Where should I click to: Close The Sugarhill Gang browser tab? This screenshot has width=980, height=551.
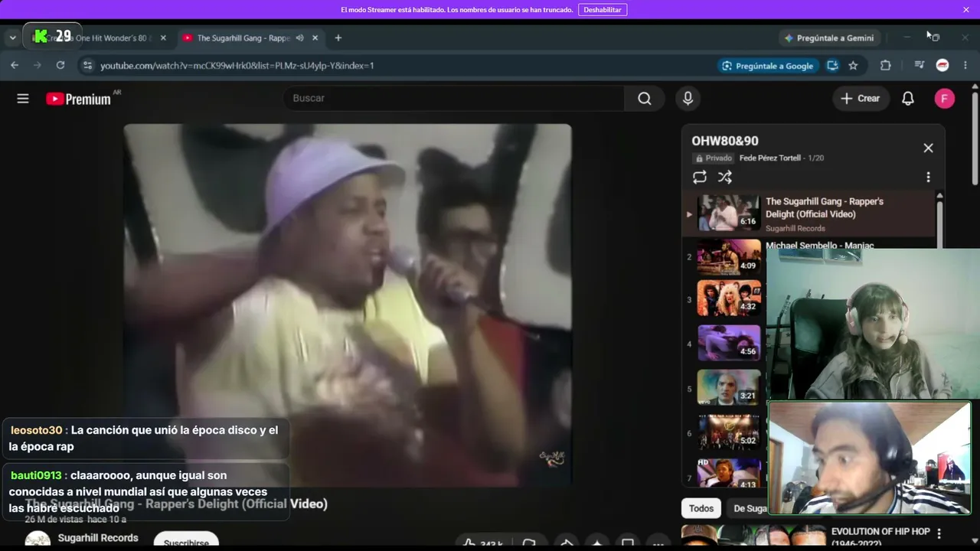click(x=315, y=38)
